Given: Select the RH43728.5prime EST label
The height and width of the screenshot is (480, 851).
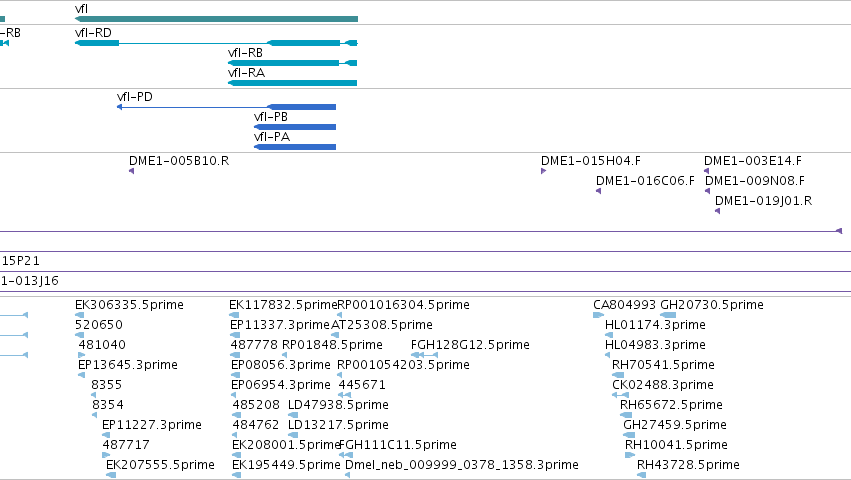Looking at the screenshot, I should tap(688, 465).
